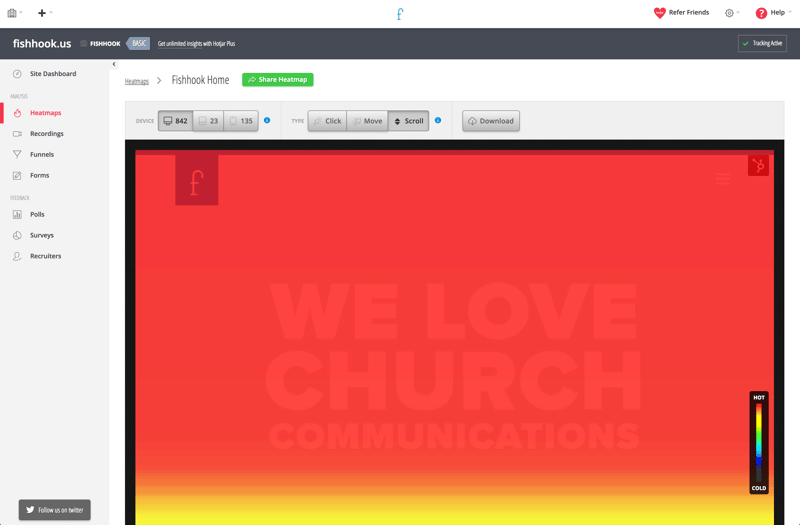Image resolution: width=800 pixels, height=525 pixels.
Task: Select desktop device with 842 visitors
Action: [x=176, y=121]
